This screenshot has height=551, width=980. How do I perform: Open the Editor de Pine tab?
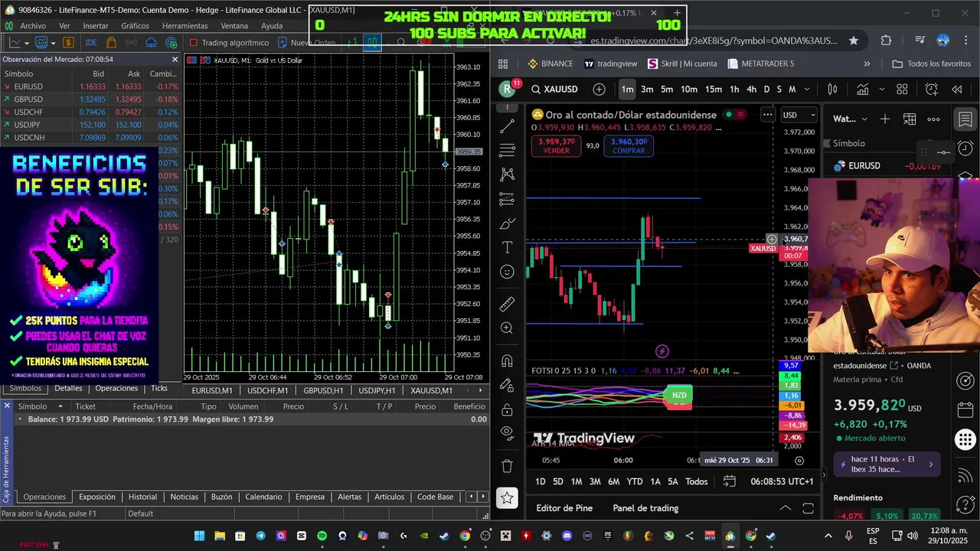(x=564, y=508)
